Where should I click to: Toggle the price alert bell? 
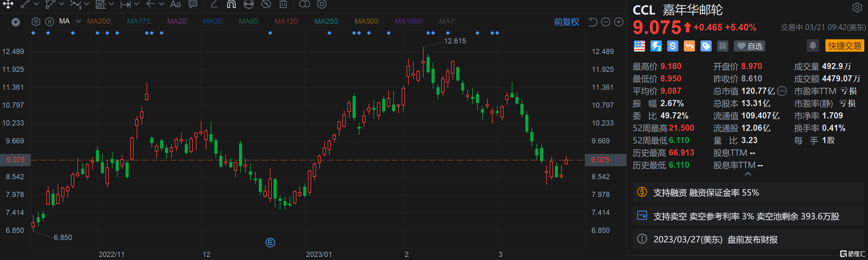813,45
